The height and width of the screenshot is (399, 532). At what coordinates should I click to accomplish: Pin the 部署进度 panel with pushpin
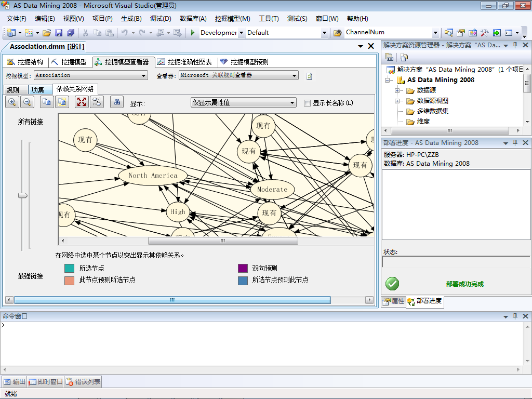coord(515,143)
